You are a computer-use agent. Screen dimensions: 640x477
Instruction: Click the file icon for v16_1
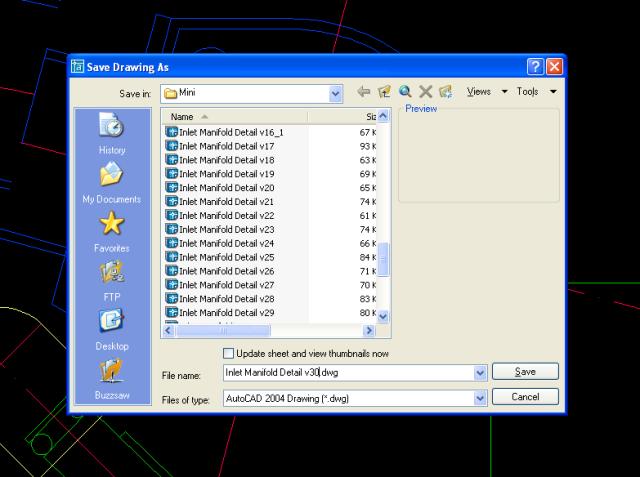click(x=172, y=132)
